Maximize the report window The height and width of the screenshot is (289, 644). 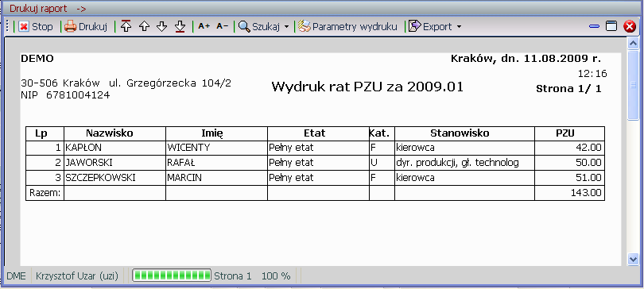[x=611, y=27]
